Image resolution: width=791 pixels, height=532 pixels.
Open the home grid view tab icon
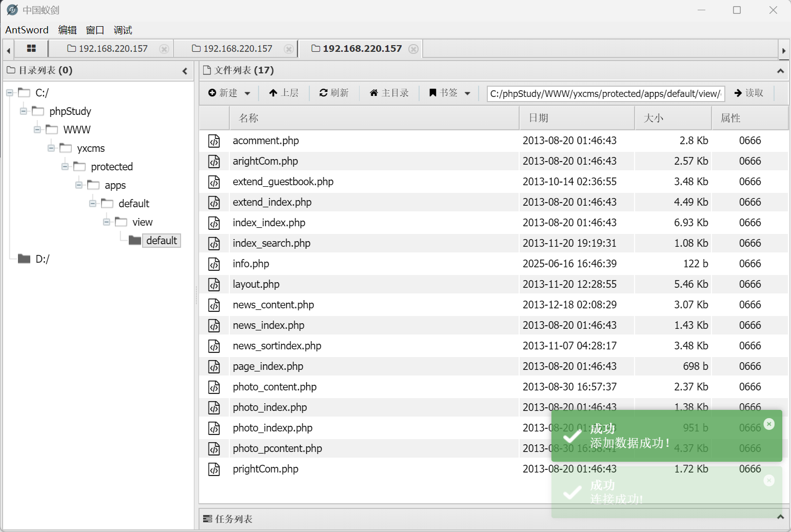pyautogui.click(x=31, y=48)
